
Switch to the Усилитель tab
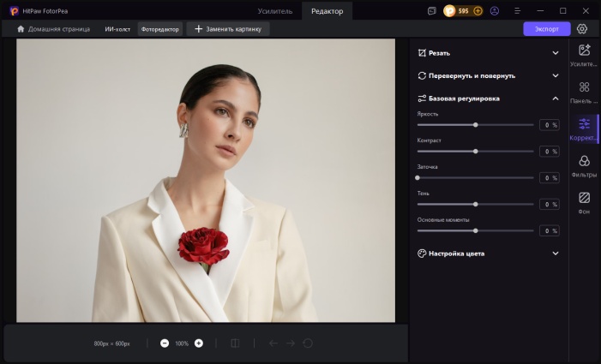click(x=275, y=11)
